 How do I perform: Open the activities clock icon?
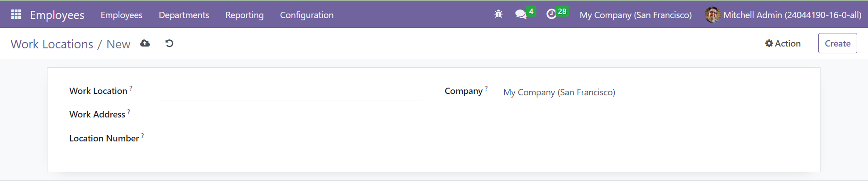(551, 14)
